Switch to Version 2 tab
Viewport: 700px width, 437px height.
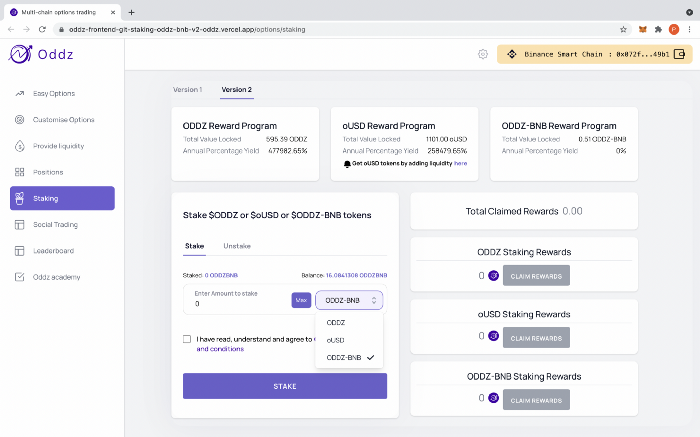tap(237, 90)
